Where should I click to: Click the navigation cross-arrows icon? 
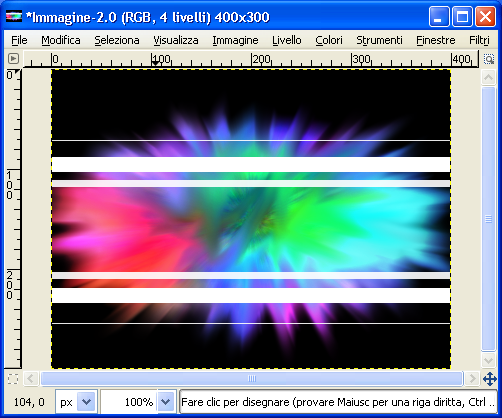tap(490, 379)
